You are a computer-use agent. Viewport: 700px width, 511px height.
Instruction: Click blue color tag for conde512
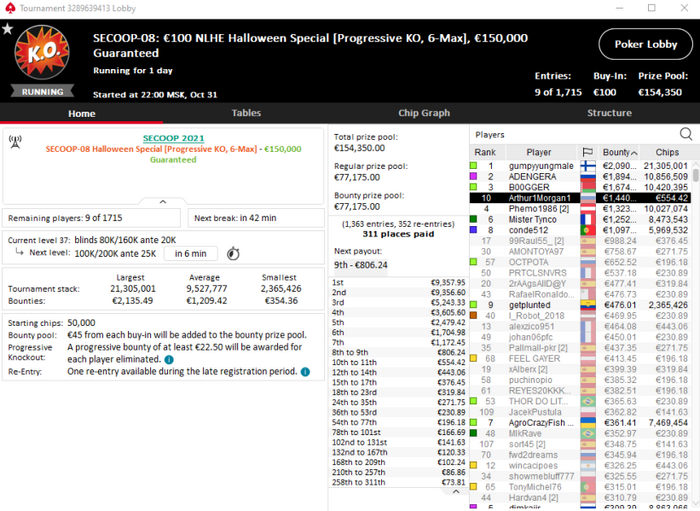click(474, 230)
